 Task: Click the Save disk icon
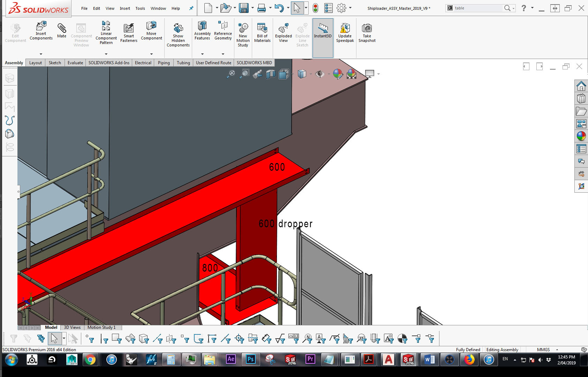tap(244, 8)
